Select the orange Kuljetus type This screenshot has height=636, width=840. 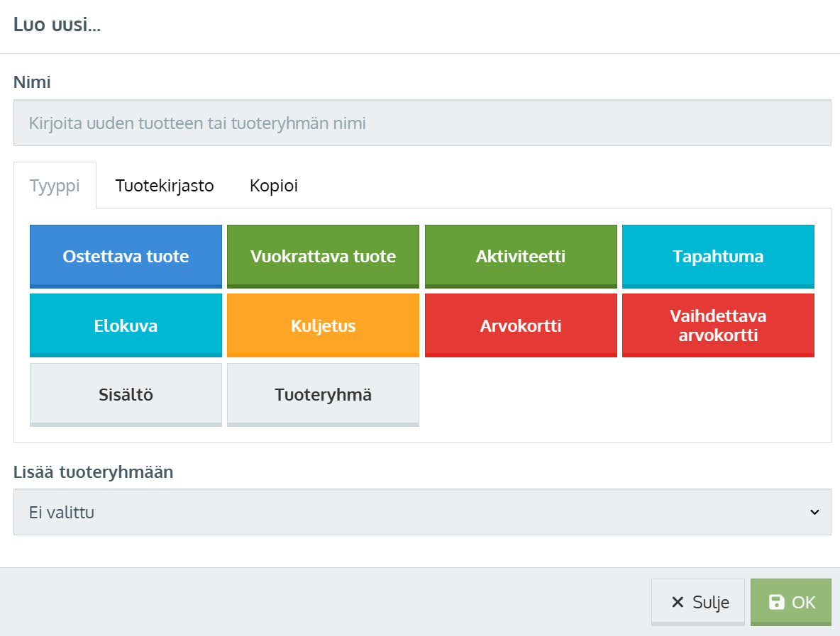[323, 326]
